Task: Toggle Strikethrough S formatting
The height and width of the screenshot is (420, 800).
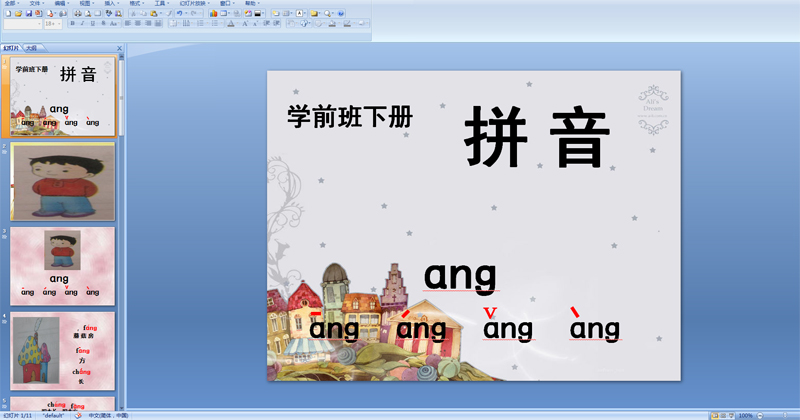Action: (104, 23)
